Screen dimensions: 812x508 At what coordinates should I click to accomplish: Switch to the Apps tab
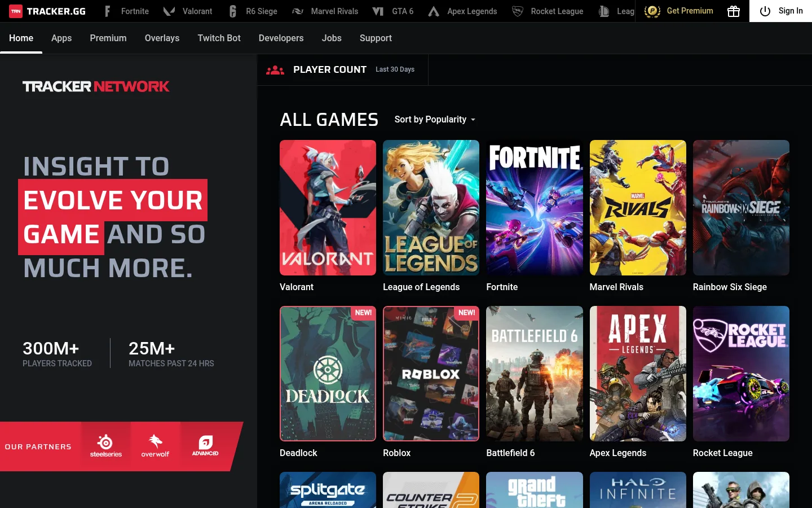(x=61, y=38)
